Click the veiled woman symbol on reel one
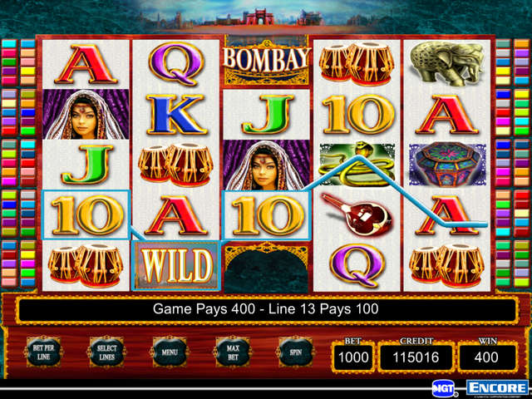 click(x=86, y=114)
